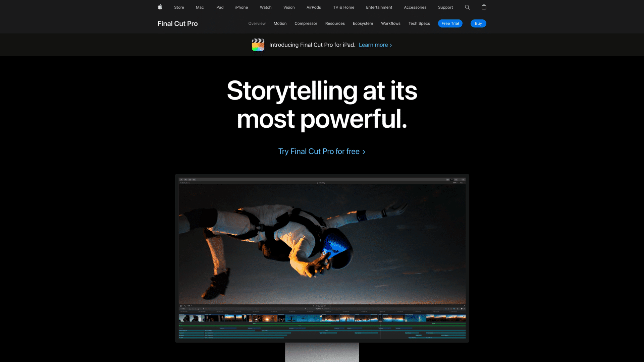Switch to the Tech Specs tab
The width and height of the screenshot is (644, 362).
tap(419, 23)
